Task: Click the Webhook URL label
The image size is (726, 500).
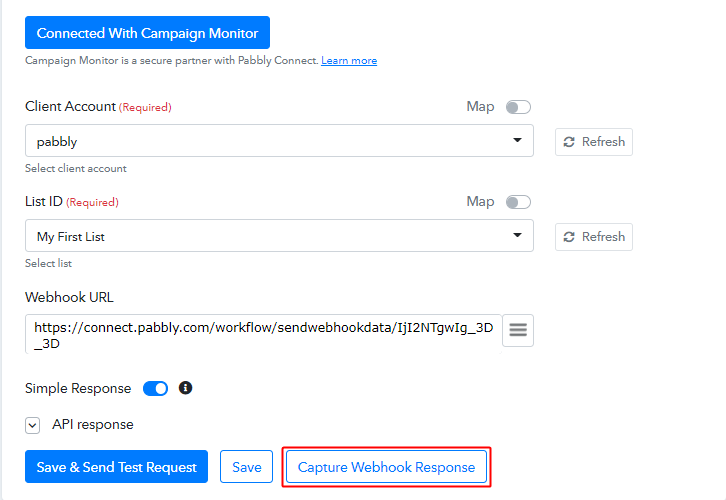Action: [x=69, y=297]
